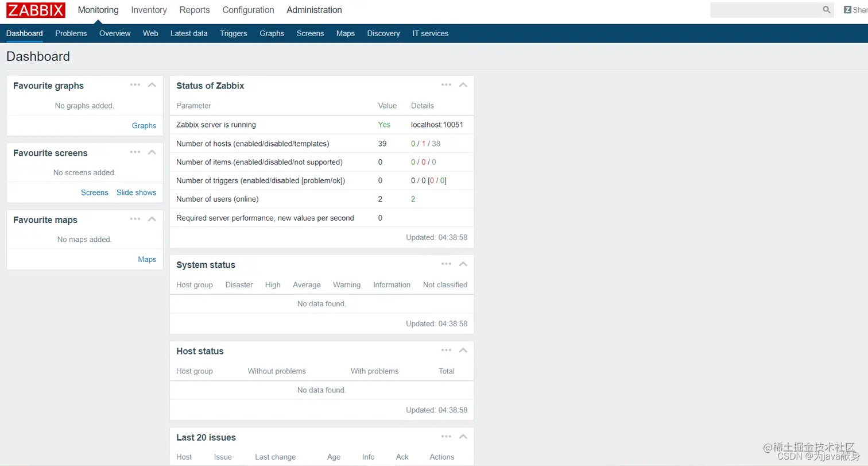Collapse the Status of Zabbix widget
This screenshot has height=466, width=868.
pos(463,84)
